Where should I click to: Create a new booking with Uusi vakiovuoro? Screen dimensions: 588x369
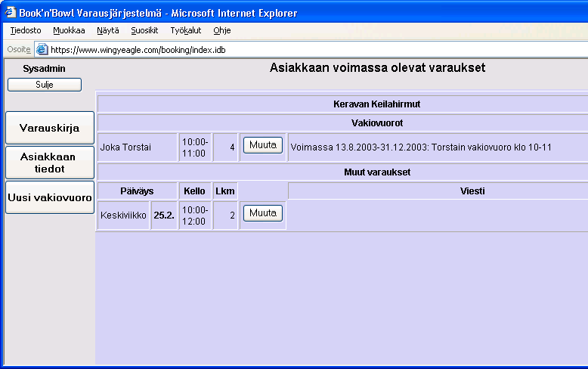[50, 197]
